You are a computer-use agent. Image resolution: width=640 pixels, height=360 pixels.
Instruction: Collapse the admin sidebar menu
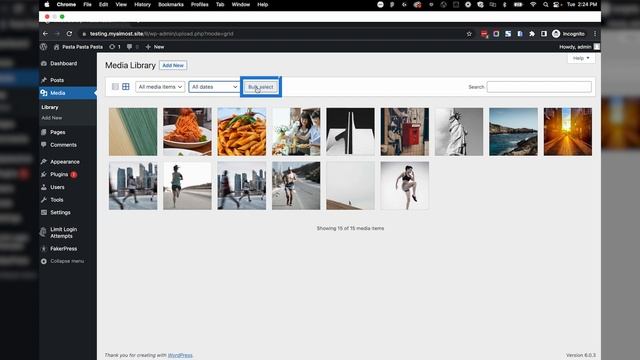click(67, 261)
